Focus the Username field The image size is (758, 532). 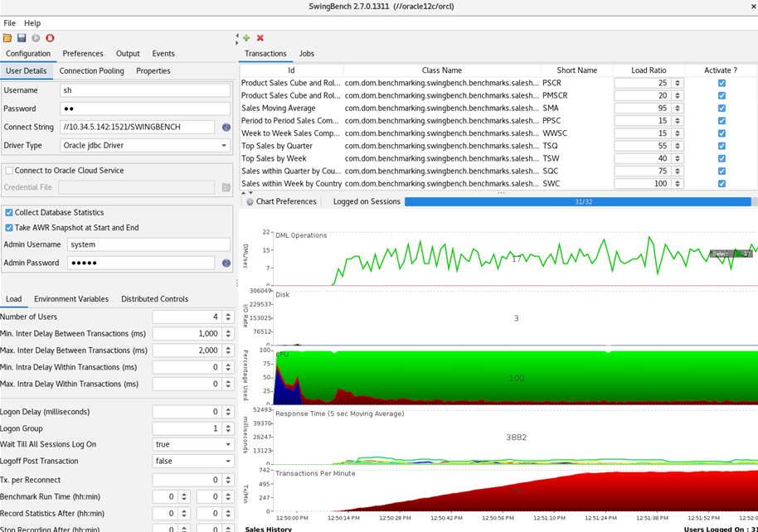145,90
